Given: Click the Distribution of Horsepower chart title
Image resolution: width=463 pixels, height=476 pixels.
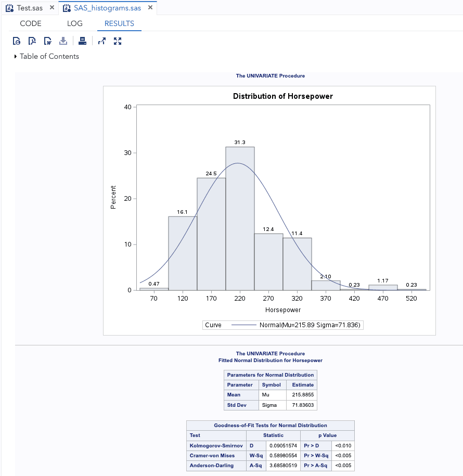Looking at the screenshot, I should pos(282,96).
